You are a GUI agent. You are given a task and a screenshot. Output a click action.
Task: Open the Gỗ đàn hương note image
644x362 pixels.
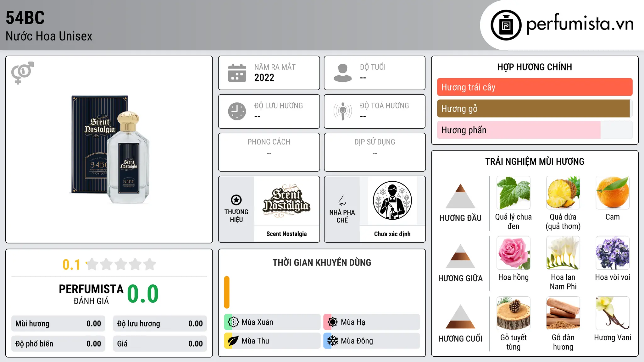point(563,313)
